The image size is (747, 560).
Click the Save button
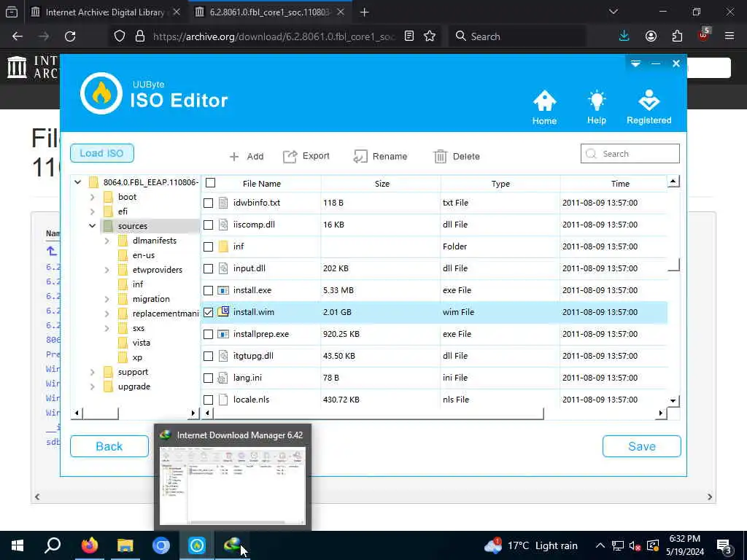point(642,446)
